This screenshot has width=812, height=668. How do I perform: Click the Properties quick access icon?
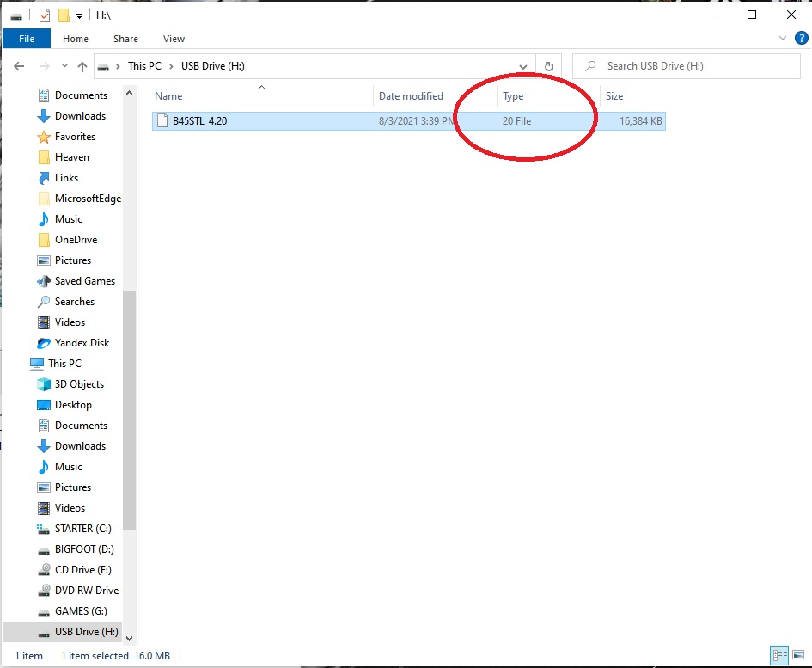click(x=45, y=15)
